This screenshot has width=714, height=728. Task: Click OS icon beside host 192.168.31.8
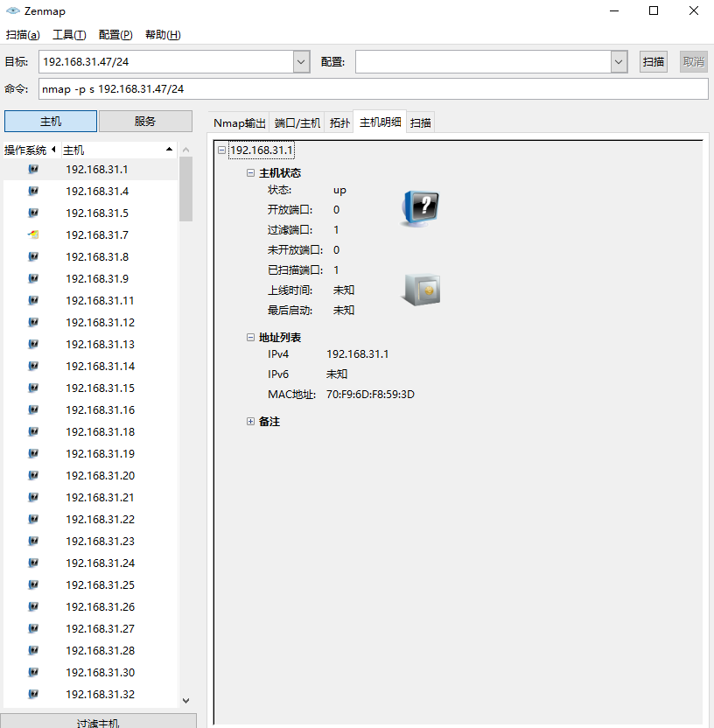coord(33,256)
